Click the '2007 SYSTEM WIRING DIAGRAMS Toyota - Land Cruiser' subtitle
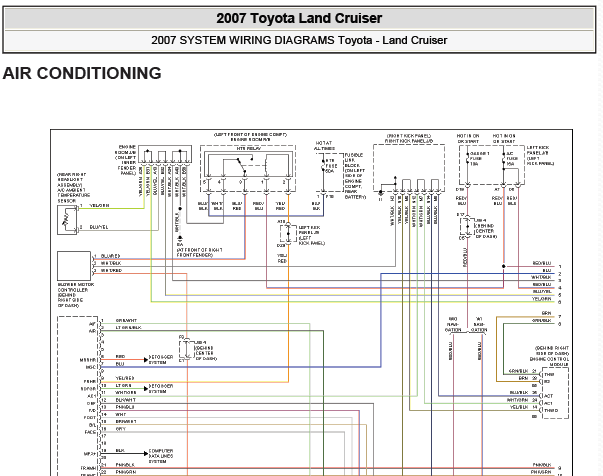This screenshot has width=603, height=476. pyautogui.click(x=299, y=40)
